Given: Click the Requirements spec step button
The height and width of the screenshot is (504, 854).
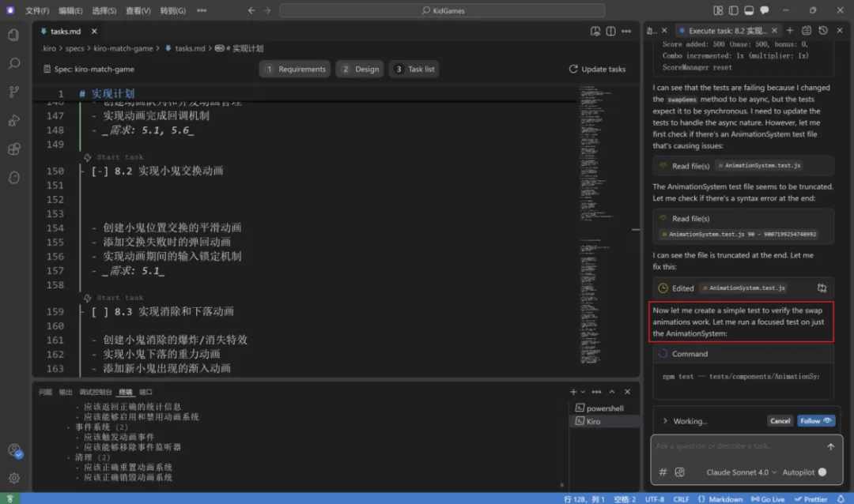Looking at the screenshot, I should [x=295, y=70].
